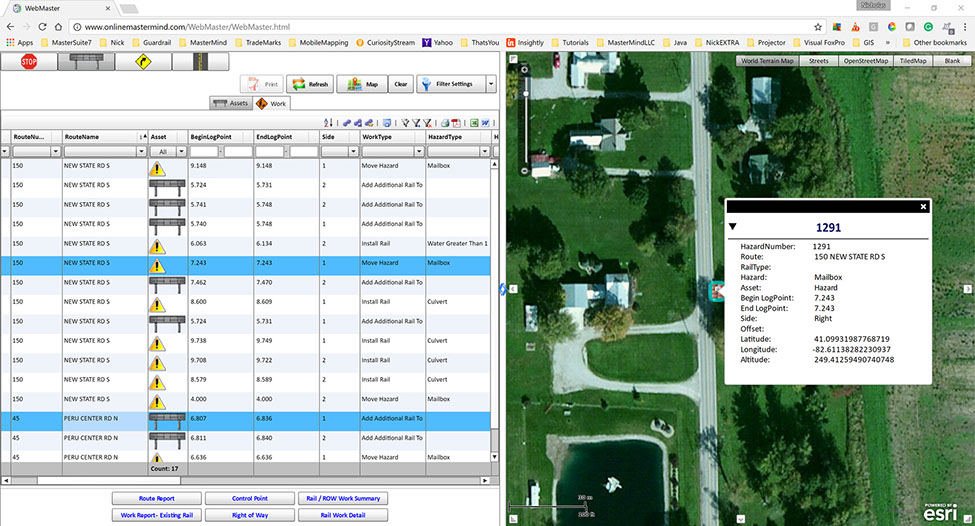Image resolution: width=975 pixels, height=526 pixels.
Task: Click the BeginLogPoint filter input field
Action: click(x=203, y=152)
